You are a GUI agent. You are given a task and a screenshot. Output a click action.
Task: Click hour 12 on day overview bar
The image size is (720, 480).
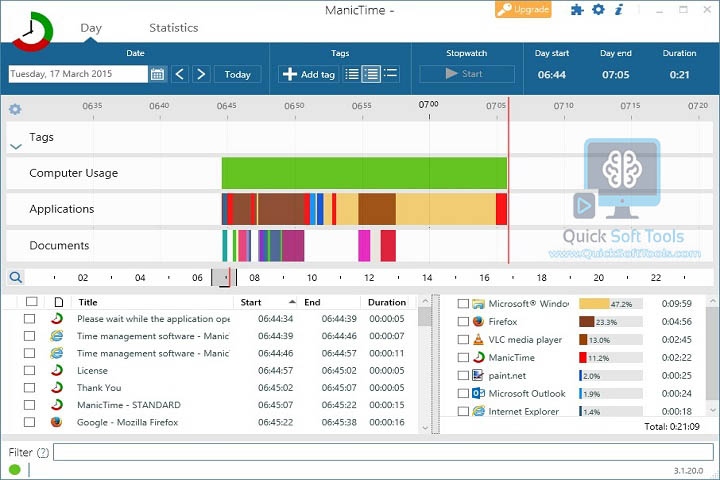coord(369,277)
